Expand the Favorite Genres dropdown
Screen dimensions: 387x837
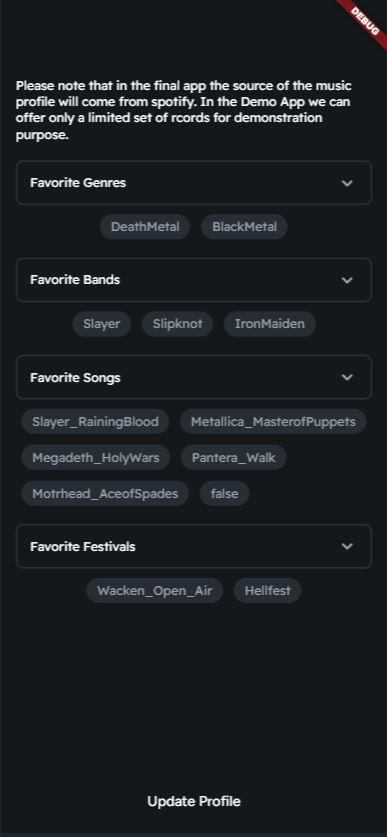(x=193, y=183)
